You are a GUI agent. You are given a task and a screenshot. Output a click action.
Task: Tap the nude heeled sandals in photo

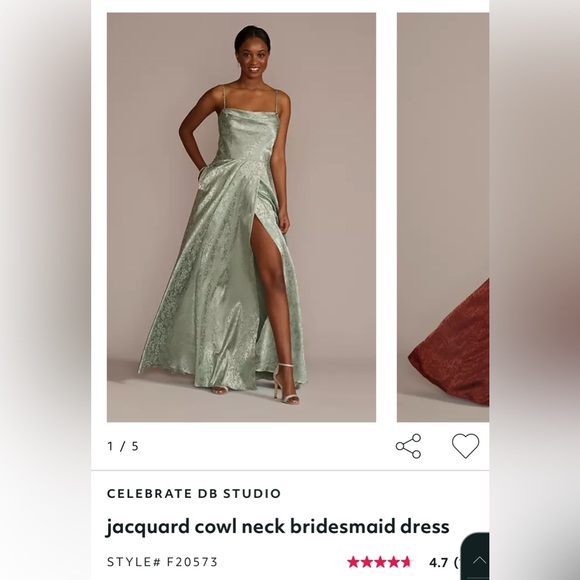(x=285, y=386)
